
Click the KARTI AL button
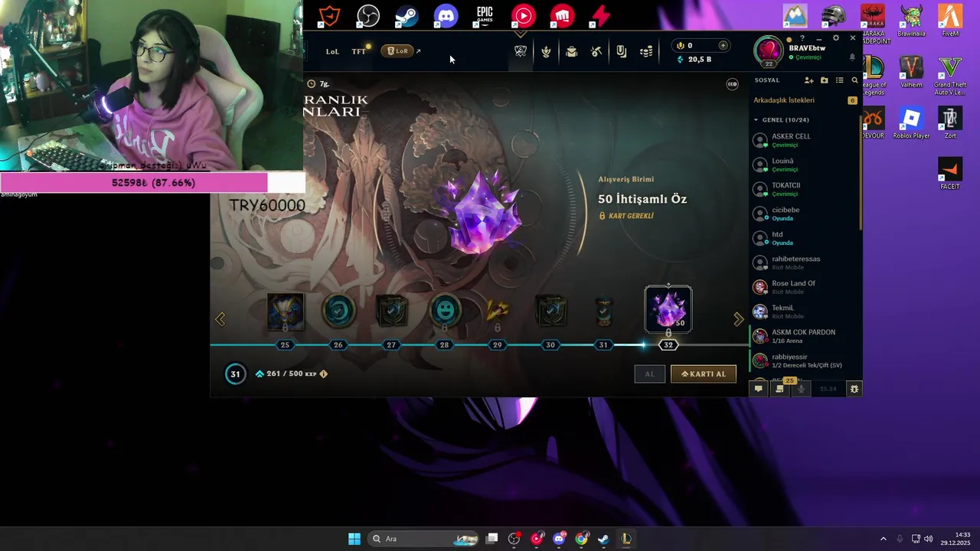click(704, 373)
